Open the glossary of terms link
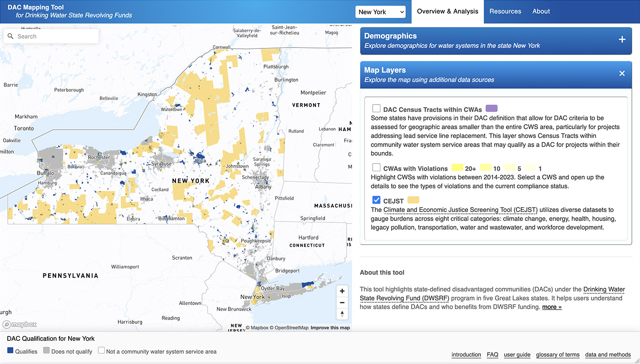640x364 pixels. pyautogui.click(x=558, y=355)
